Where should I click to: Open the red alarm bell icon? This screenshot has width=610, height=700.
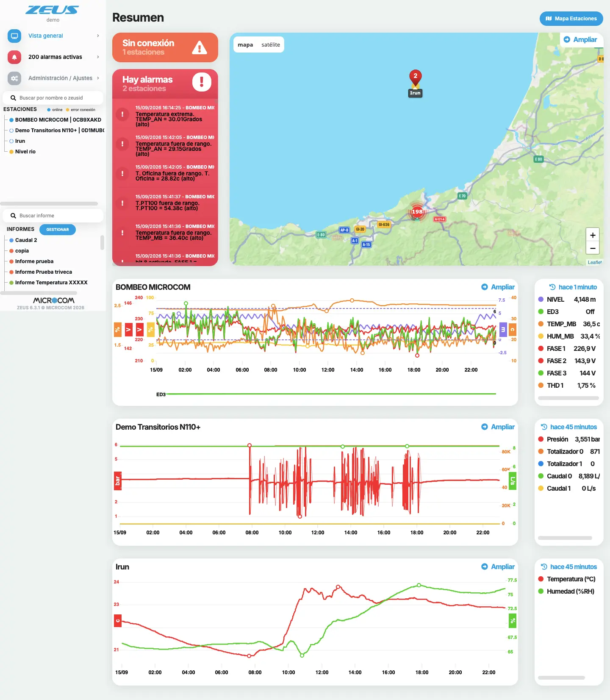coord(14,57)
